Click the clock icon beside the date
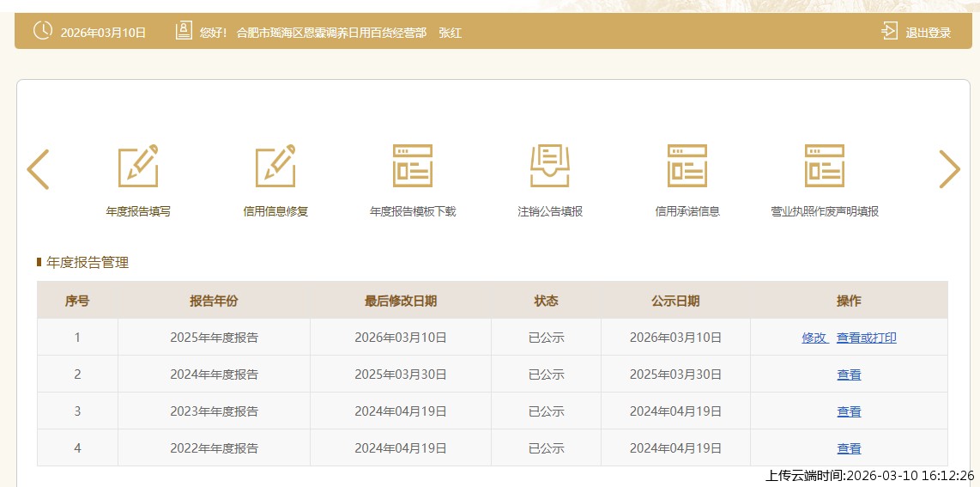 [42, 32]
